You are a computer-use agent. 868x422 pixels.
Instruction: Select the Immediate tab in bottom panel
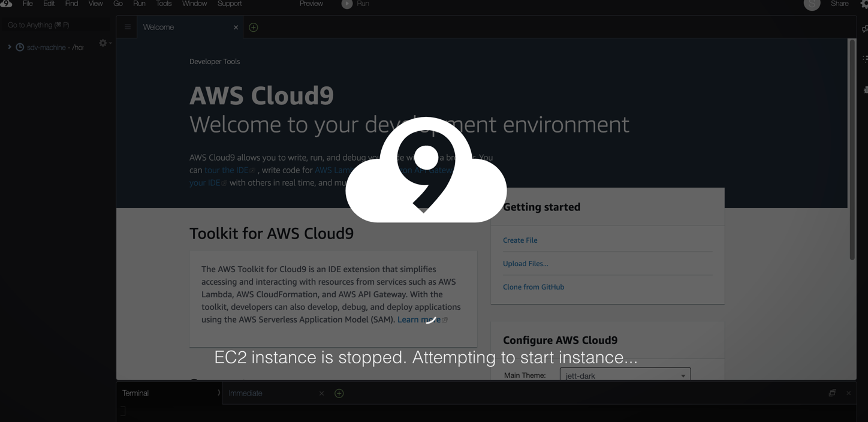(275, 393)
